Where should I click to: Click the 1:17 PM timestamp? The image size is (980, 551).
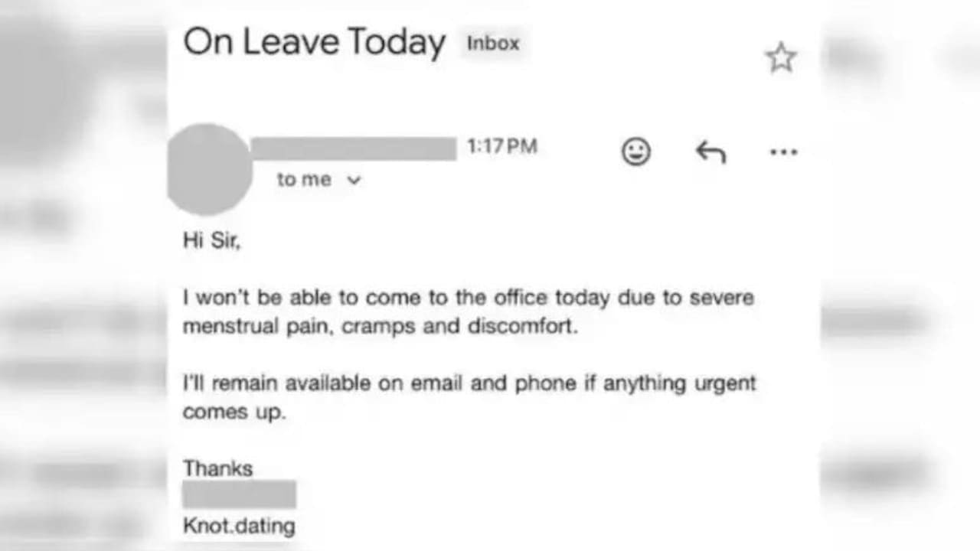502,146
